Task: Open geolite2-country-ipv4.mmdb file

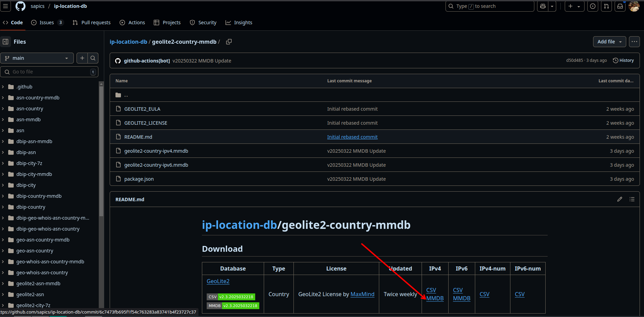Action: click(x=156, y=151)
